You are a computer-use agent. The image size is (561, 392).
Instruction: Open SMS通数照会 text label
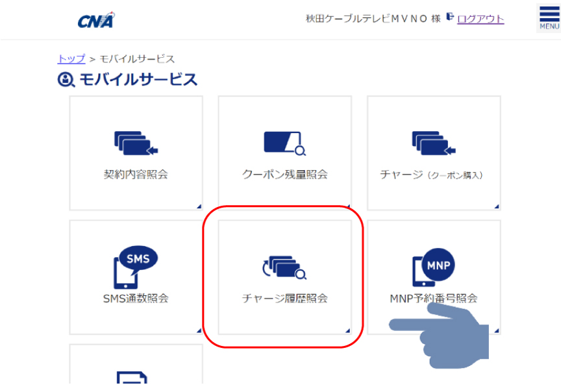[136, 299]
